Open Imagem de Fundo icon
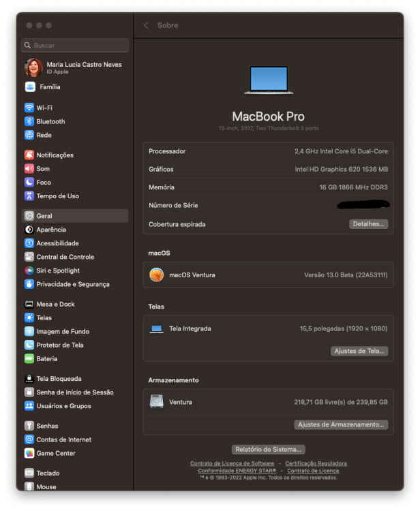 (29, 331)
